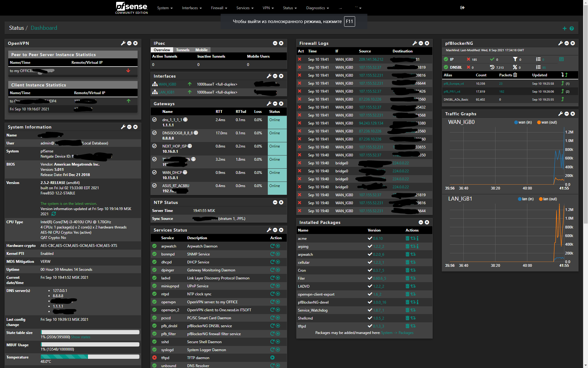Open the WAN_IGB0 interface link

click(167, 84)
